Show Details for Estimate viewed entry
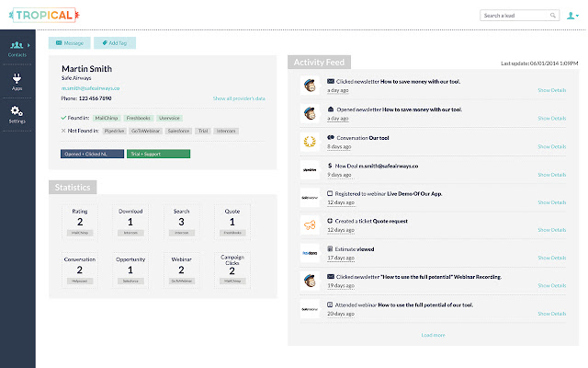 [x=551, y=258]
